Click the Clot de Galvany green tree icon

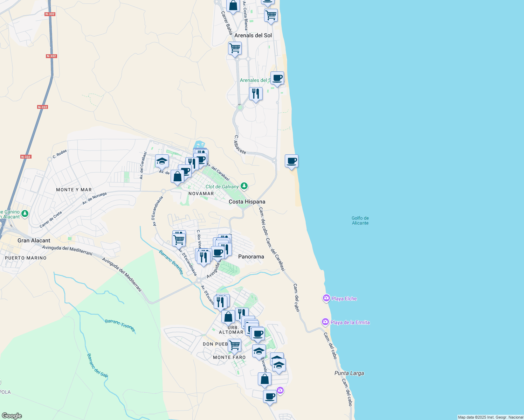pyautogui.click(x=244, y=186)
